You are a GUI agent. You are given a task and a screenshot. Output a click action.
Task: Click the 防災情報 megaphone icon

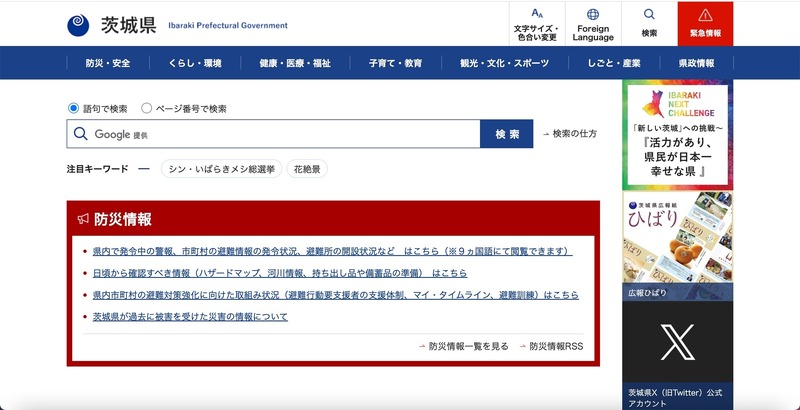[x=83, y=219]
